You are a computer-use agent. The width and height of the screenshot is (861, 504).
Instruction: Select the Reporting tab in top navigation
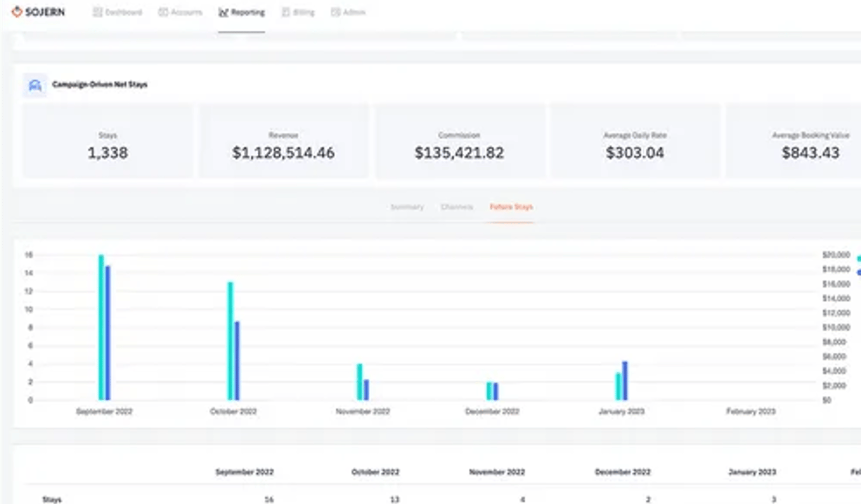(242, 12)
